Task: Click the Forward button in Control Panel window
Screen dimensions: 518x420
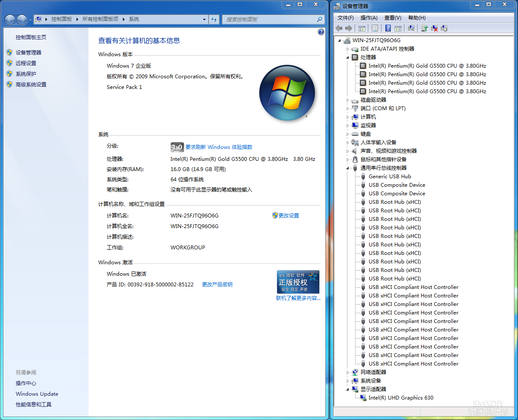Action: click(x=22, y=20)
